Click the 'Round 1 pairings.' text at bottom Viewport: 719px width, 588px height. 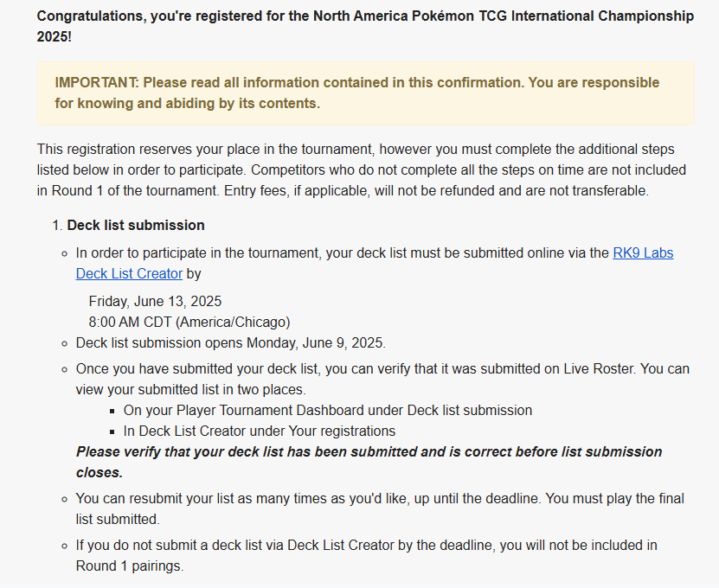(130, 566)
